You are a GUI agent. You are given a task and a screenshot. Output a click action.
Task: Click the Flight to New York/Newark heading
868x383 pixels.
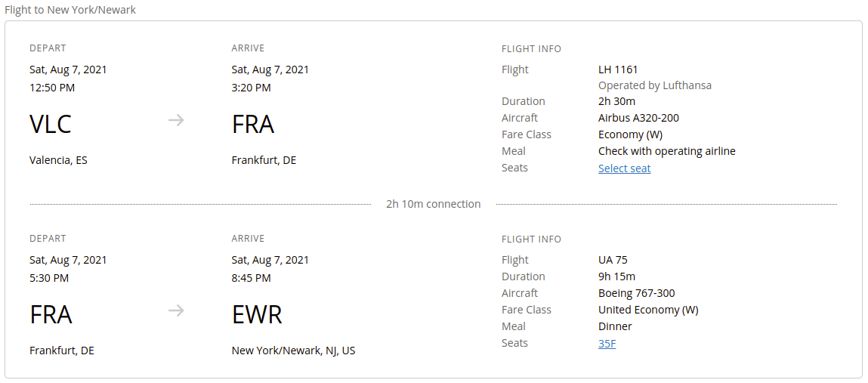point(70,10)
